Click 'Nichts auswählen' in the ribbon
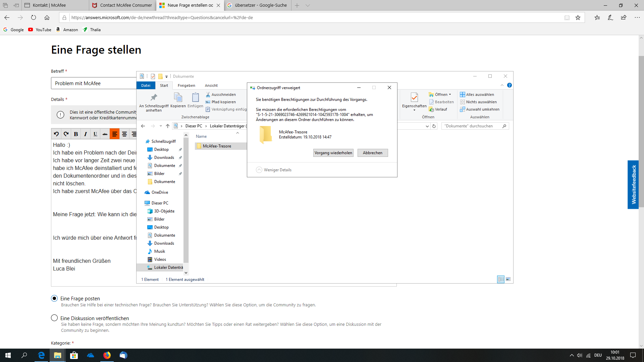The height and width of the screenshot is (362, 644). (478, 102)
